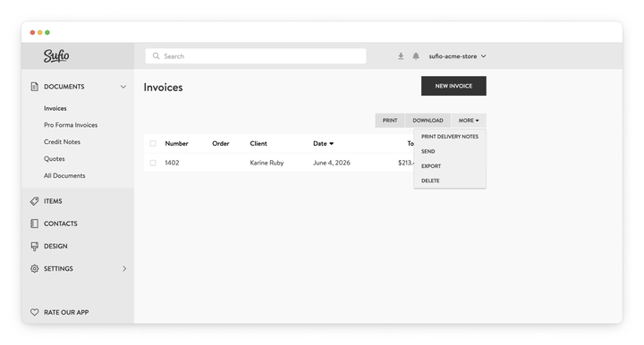The height and width of the screenshot is (345, 644).
Task: Click the Number column header
Action: 176,144
